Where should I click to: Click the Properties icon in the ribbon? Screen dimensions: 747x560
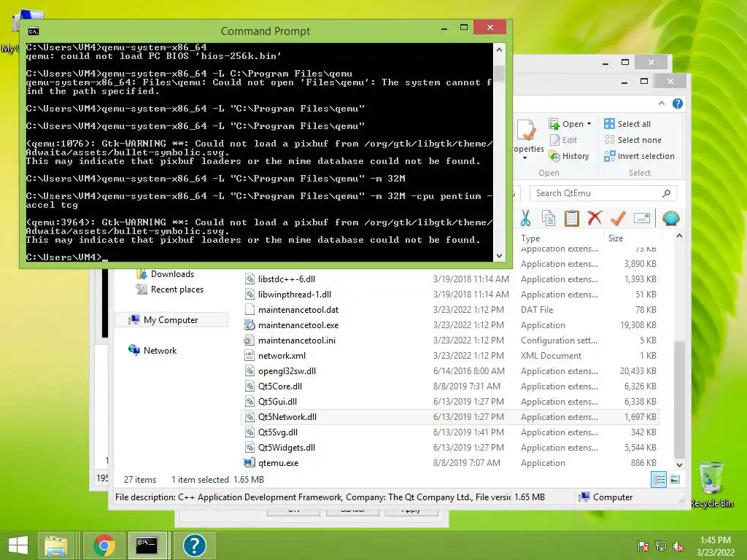(x=527, y=131)
